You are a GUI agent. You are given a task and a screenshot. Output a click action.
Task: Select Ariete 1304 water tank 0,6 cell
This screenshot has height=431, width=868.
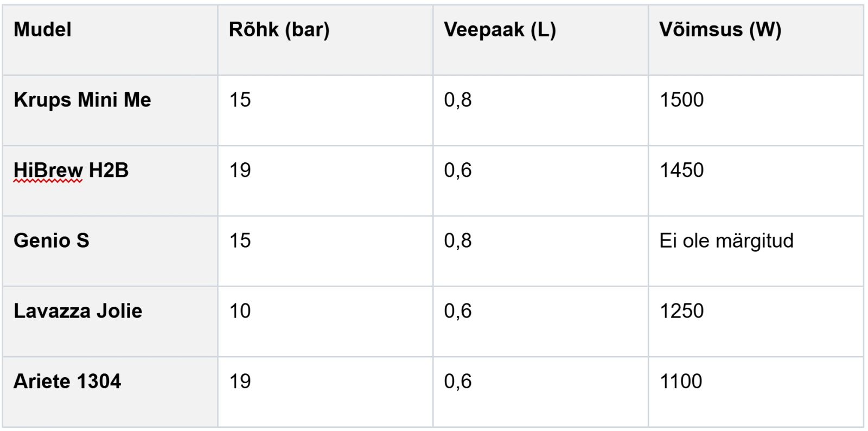[540, 392]
